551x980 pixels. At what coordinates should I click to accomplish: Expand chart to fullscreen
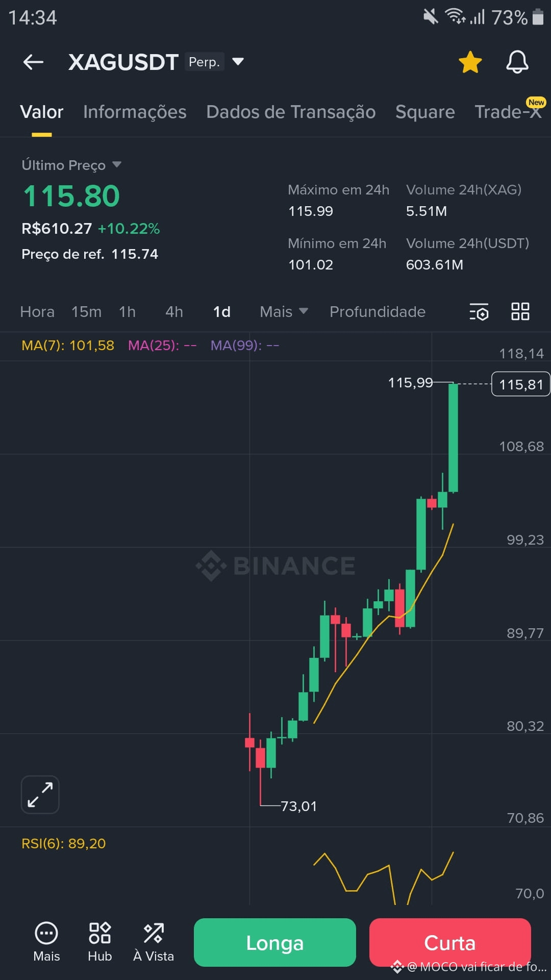[40, 795]
